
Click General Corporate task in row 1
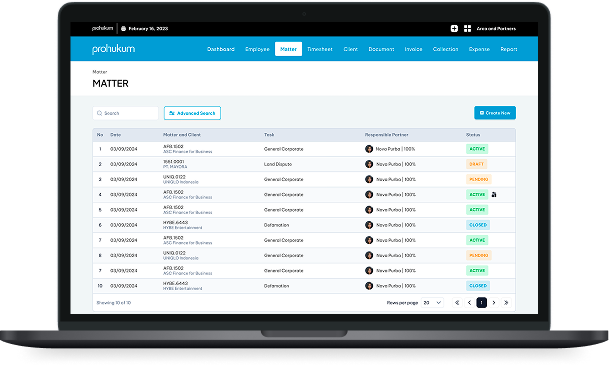(284, 149)
